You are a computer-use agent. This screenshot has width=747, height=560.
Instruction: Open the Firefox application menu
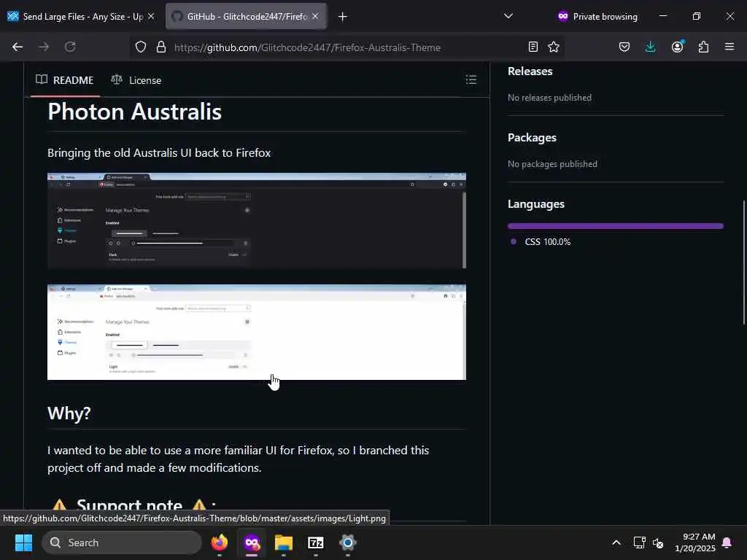click(x=729, y=47)
